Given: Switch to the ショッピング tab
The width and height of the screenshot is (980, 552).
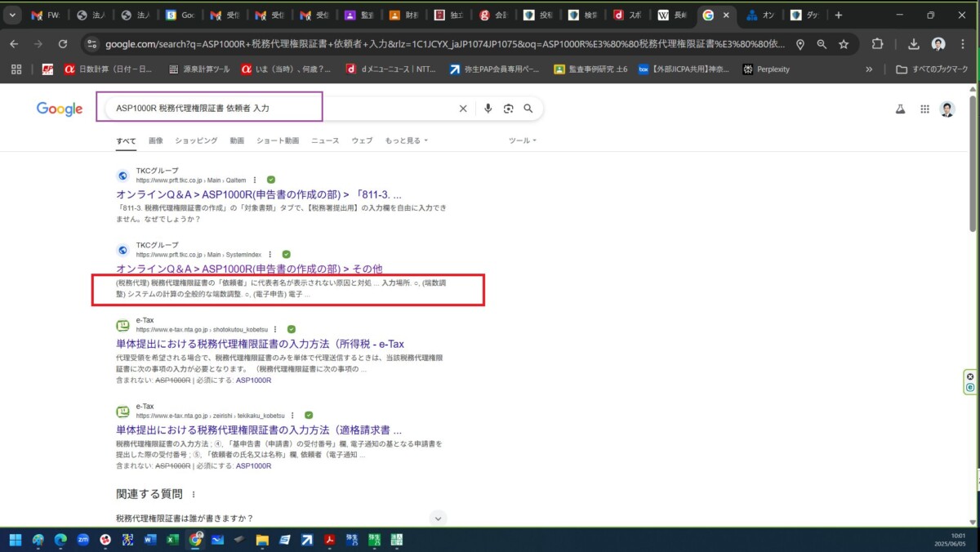Looking at the screenshot, I should click(196, 140).
